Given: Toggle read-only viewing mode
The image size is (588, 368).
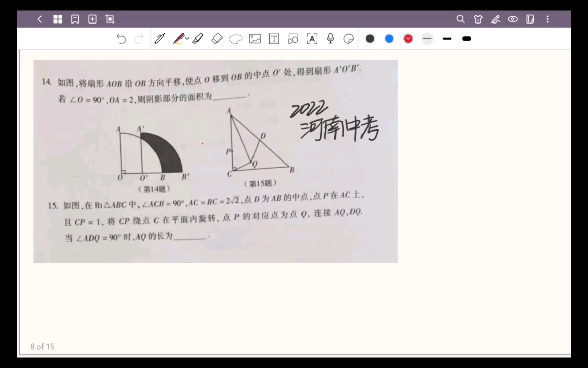Looking at the screenshot, I should (x=513, y=19).
